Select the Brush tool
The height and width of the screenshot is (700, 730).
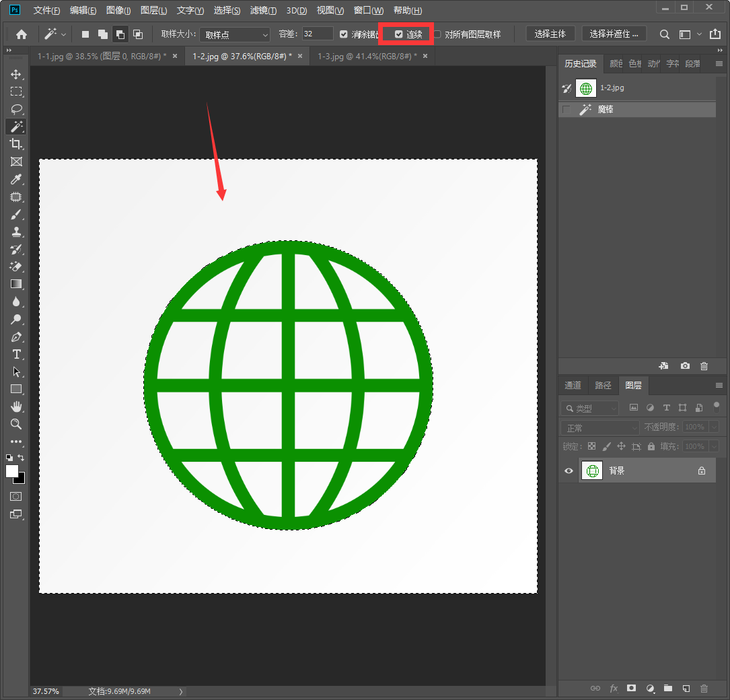(x=16, y=214)
